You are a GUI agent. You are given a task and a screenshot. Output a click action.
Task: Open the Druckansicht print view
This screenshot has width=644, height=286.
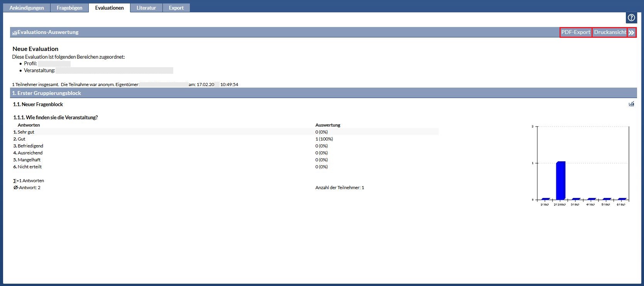610,32
